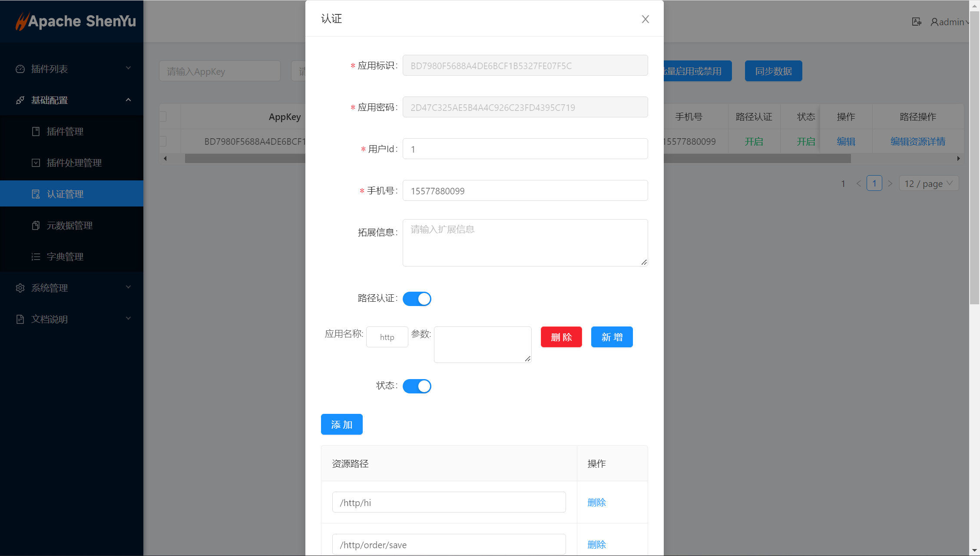Click the 手机号 input field
This screenshot has height=556, width=980.
(x=525, y=191)
